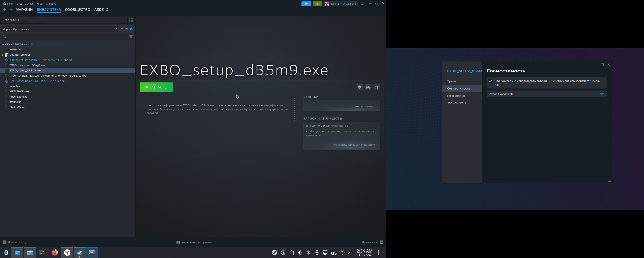The height and width of the screenshot is (258, 644).
Task: Open the Справка menu
Action: click(x=51, y=4)
